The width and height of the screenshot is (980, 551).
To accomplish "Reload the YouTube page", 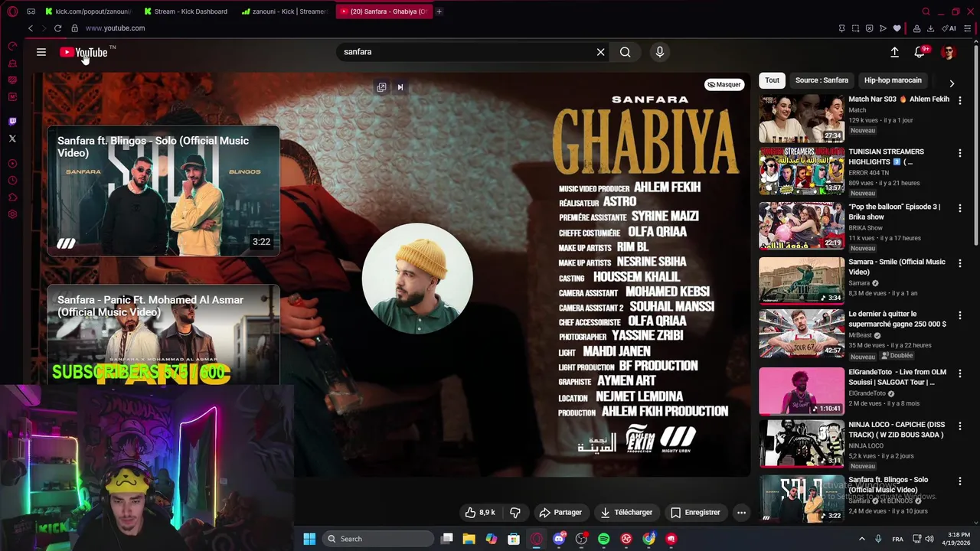I will (57, 28).
